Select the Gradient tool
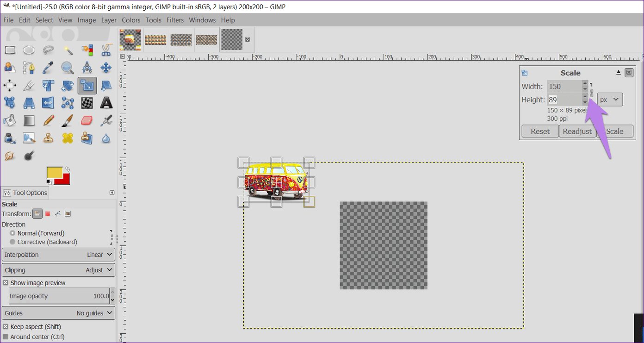644x343 pixels. pos(29,120)
